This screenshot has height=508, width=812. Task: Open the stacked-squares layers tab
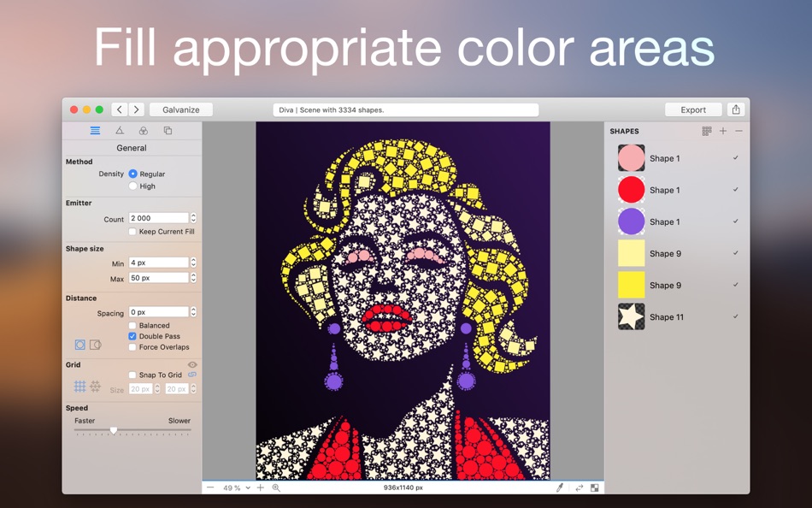pos(168,131)
